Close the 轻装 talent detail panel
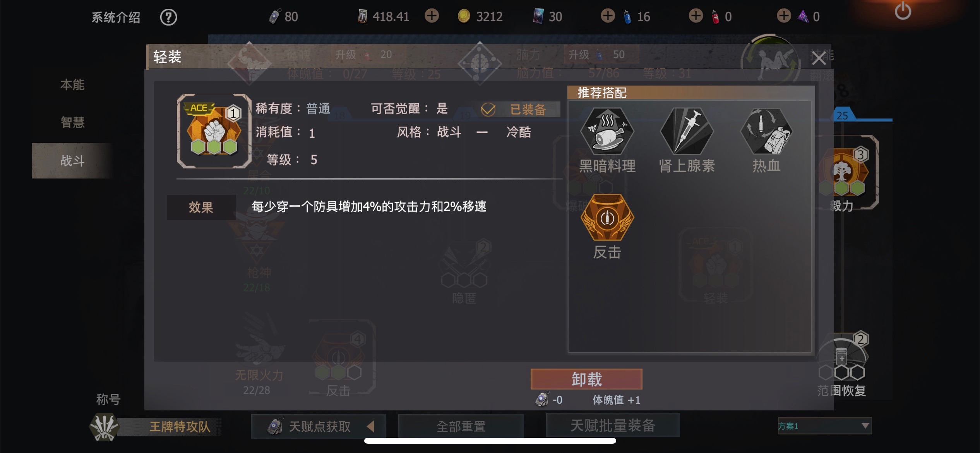 point(819,58)
